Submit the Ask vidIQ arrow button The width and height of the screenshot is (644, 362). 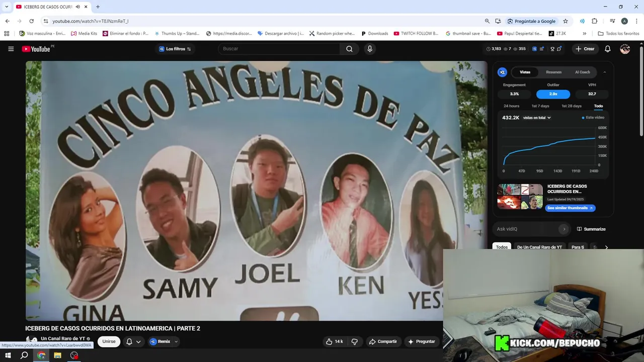point(564,229)
